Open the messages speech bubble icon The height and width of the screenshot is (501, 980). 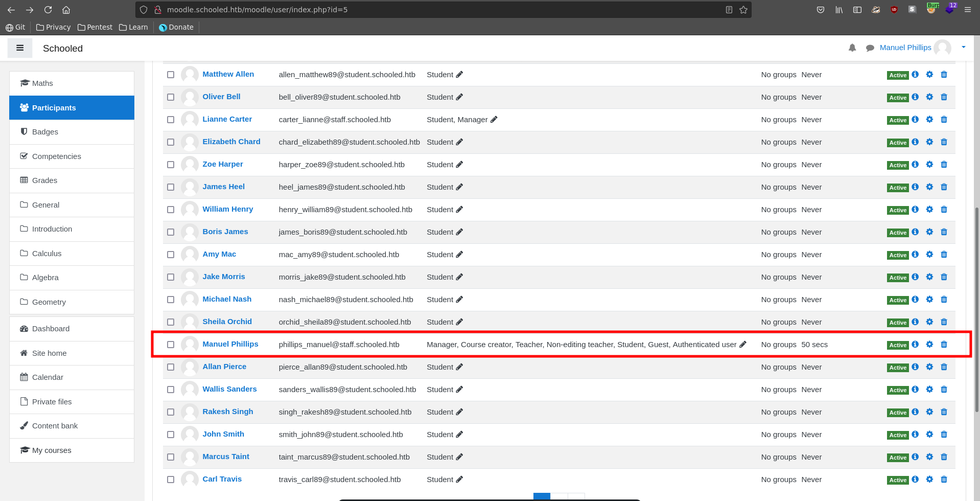click(x=870, y=48)
